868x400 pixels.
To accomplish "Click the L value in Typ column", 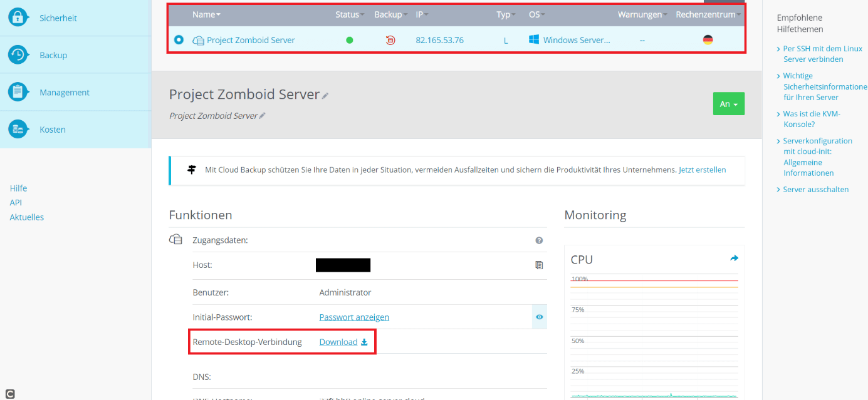I will point(506,40).
